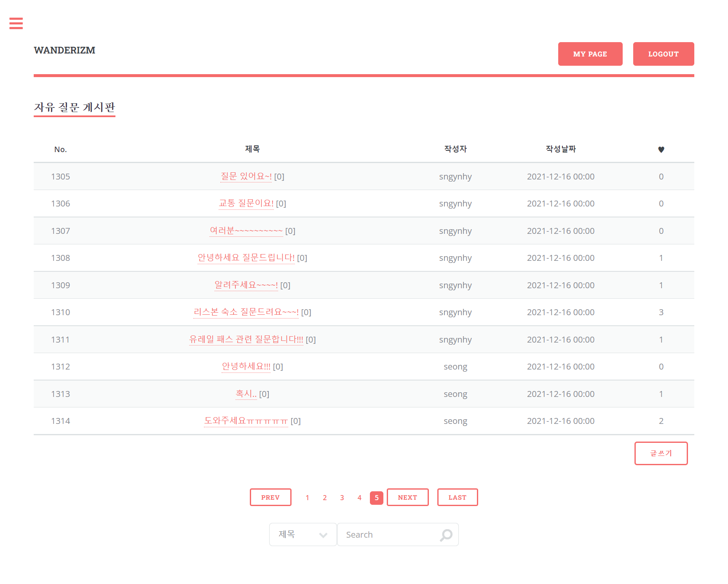Click the '작성날짜' column header

561,149
